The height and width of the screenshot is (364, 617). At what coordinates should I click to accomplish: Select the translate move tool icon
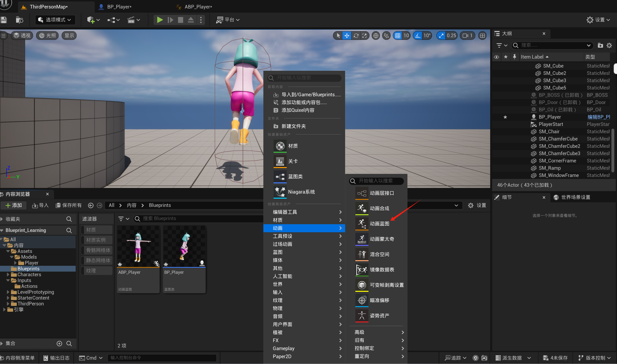(347, 36)
